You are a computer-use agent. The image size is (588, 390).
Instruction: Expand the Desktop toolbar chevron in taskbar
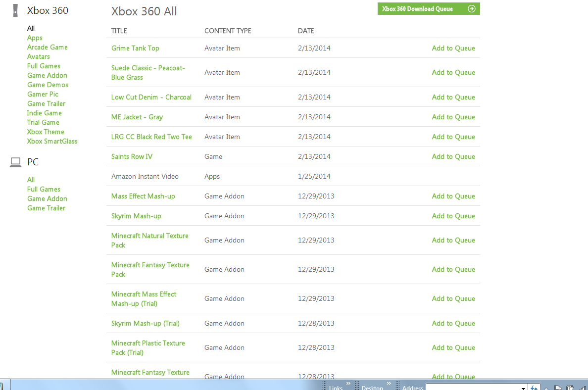tap(389, 383)
